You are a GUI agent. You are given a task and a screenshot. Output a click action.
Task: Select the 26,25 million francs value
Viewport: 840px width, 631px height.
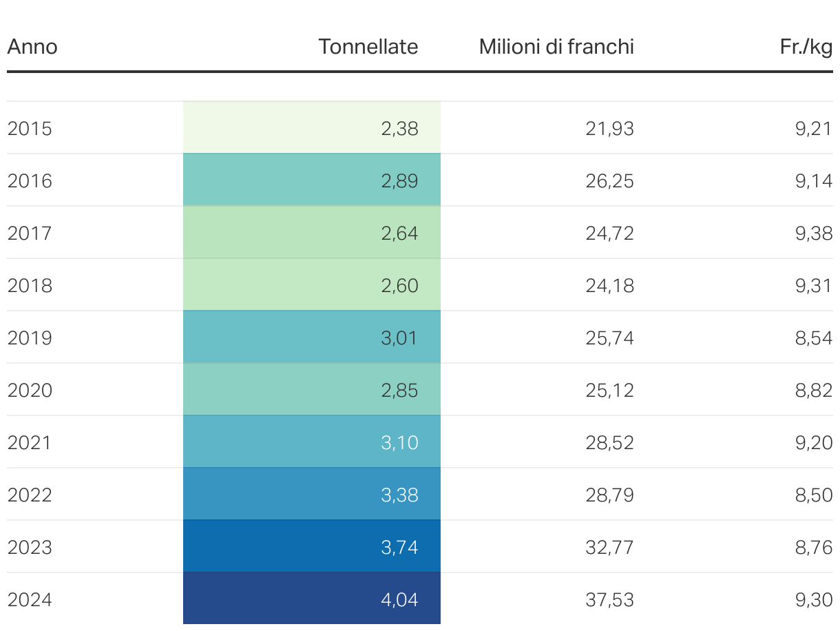pyautogui.click(x=609, y=181)
